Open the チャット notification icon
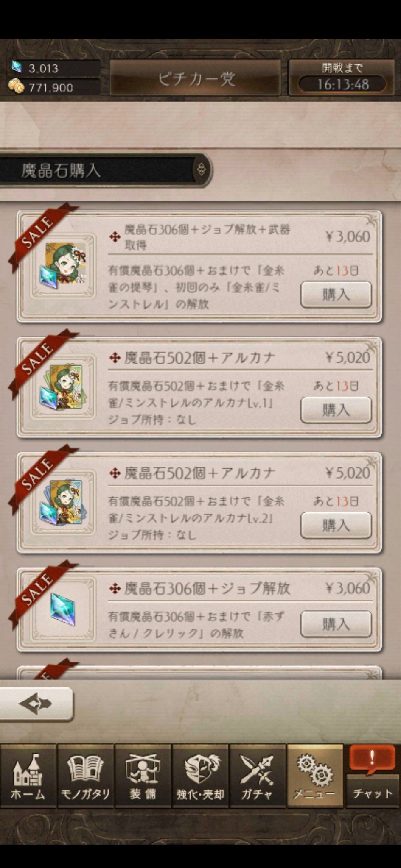Screen dimensions: 401x868 click(x=373, y=776)
